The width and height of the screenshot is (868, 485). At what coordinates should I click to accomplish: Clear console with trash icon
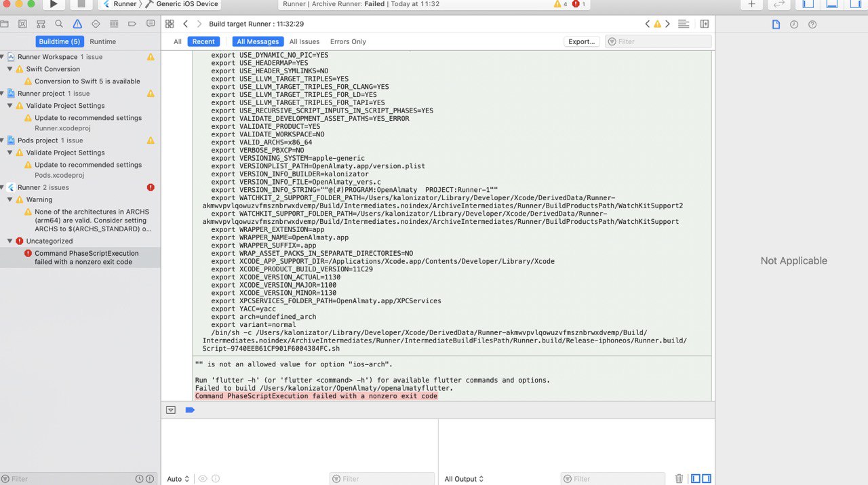tap(679, 479)
